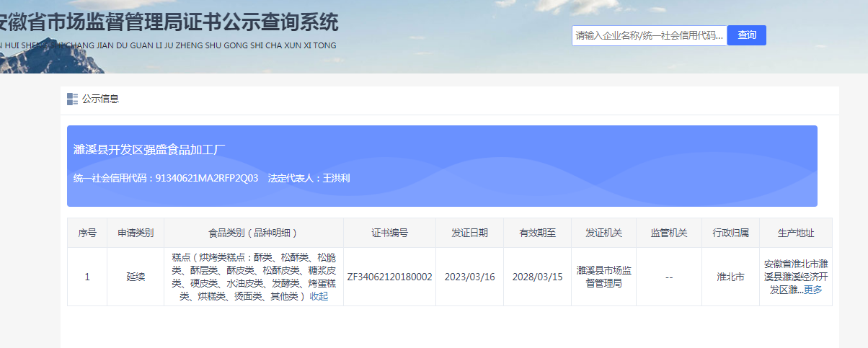Click the 序号 column header
This screenshot has height=348, width=868.
87,233
